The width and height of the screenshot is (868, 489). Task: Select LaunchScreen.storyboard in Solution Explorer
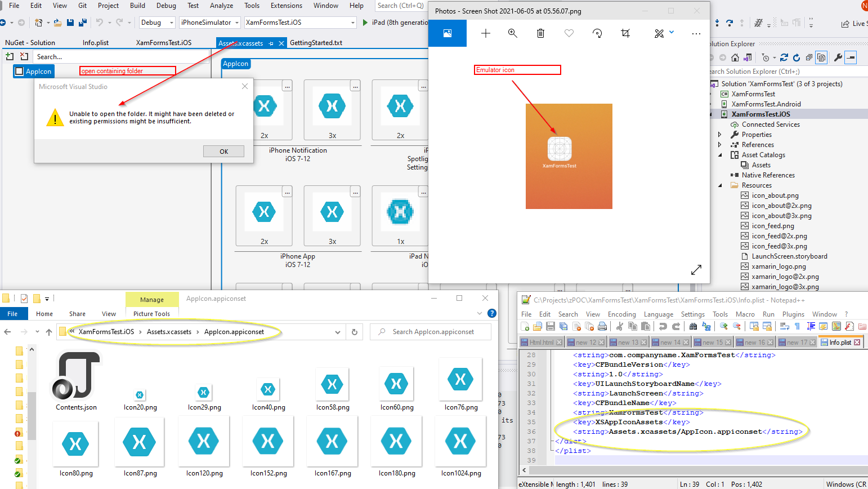tap(789, 256)
